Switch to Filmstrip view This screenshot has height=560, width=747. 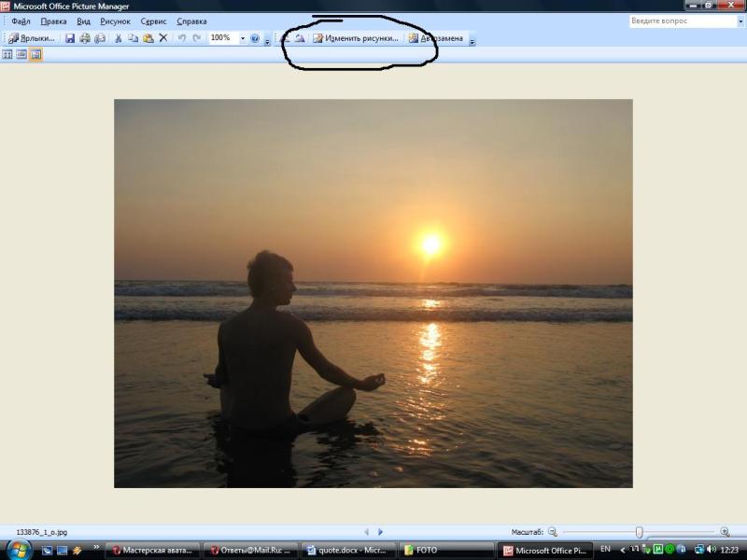[x=21, y=55]
